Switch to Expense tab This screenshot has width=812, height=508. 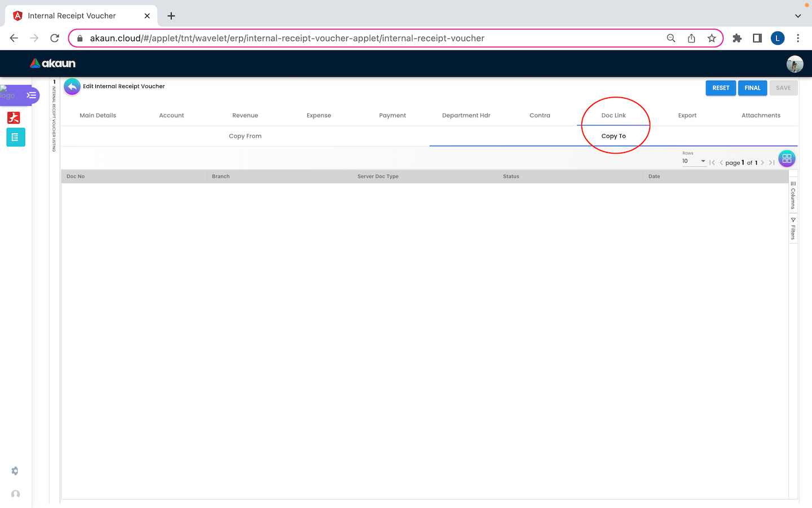(x=319, y=115)
